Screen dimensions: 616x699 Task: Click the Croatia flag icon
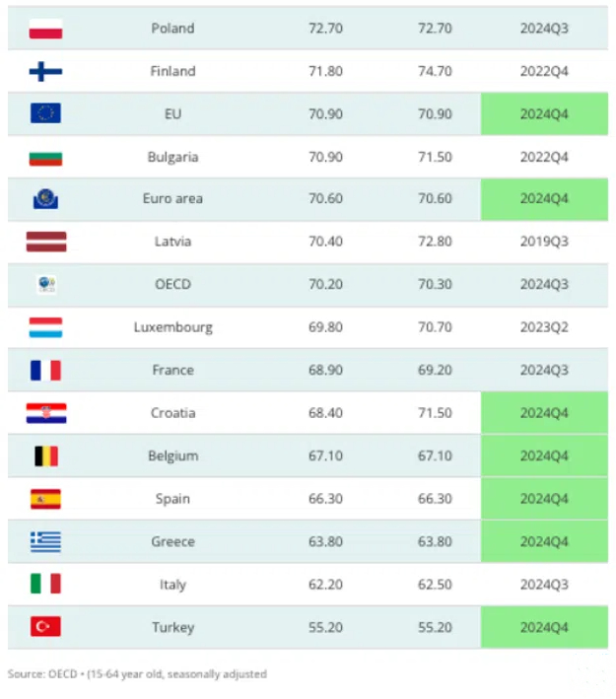(x=46, y=413)
